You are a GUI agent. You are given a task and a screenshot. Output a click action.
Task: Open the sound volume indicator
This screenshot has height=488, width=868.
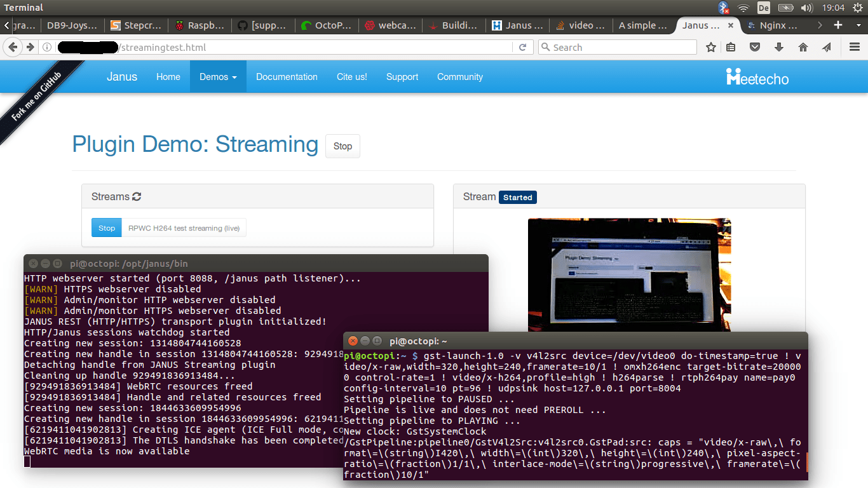tap(807, 8)
